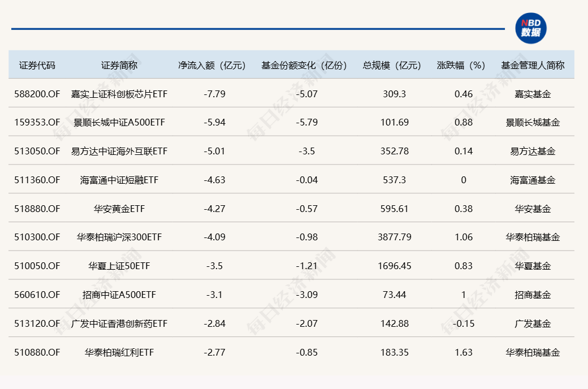
Task: Click total size value 352.78
Action: coord(395,151)
